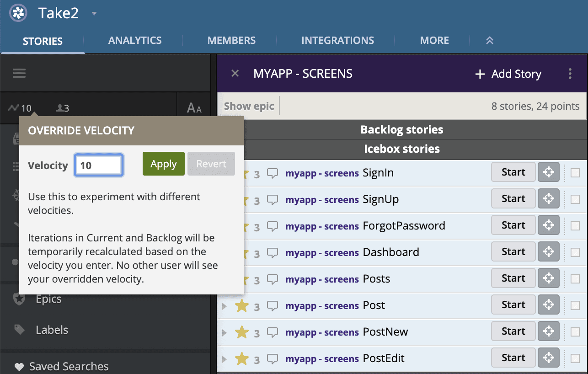588x374 pixels.
Task: Check the box for ForgotPassword story
Action: [x=575, y=226]
